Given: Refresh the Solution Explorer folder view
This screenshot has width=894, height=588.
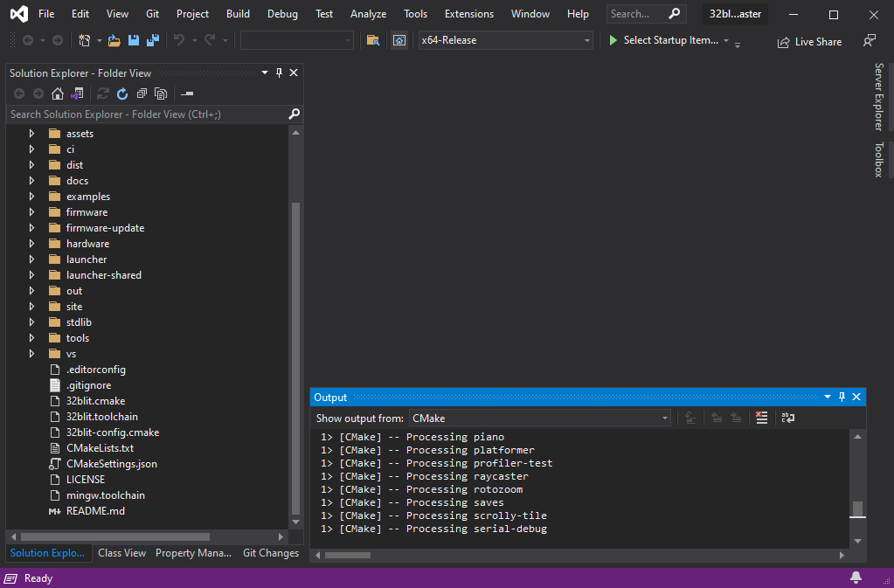Looking at the screenshot, I should pos(122,93).
